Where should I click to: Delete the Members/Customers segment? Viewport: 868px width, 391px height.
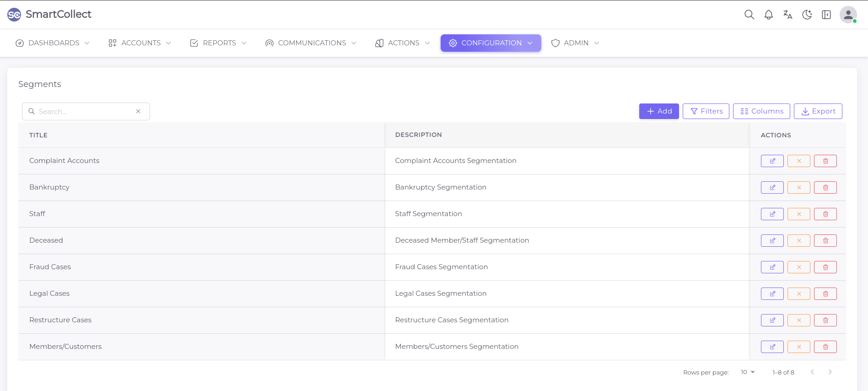(x=825, y=347)
